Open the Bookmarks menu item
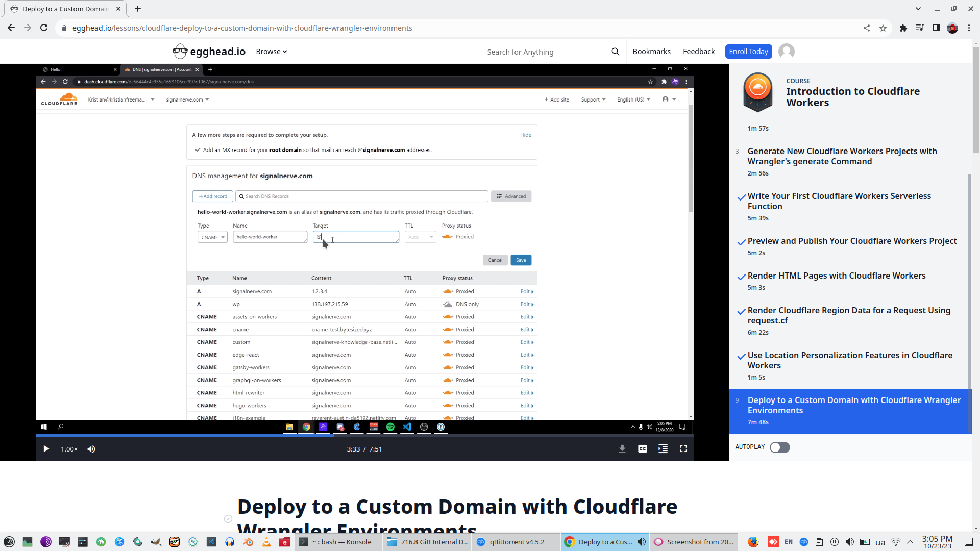 pyautogui.click(x=651, y=52)
